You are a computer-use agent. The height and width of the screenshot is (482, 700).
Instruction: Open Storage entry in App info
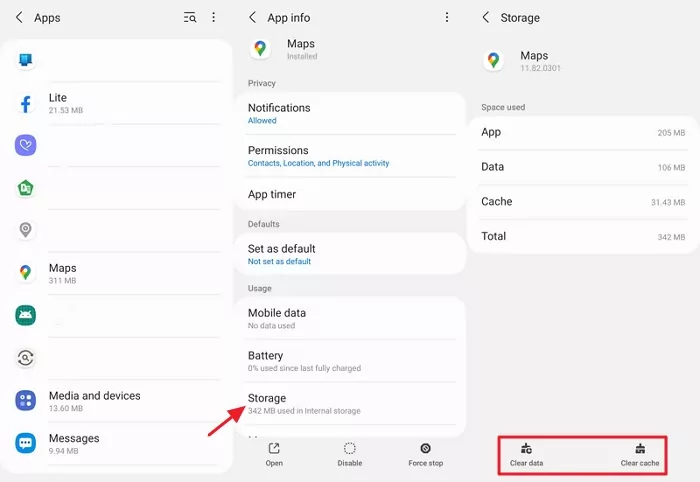coord(354,403)
